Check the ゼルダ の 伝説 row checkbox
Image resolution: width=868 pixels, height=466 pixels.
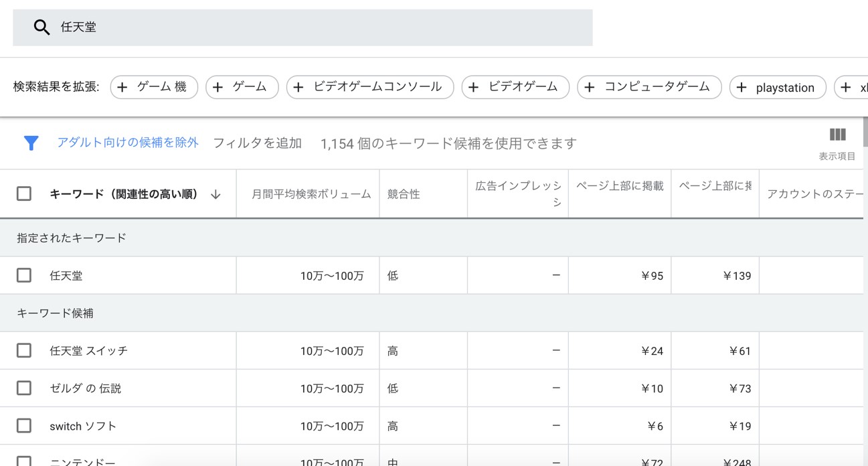tap(24, 388)
